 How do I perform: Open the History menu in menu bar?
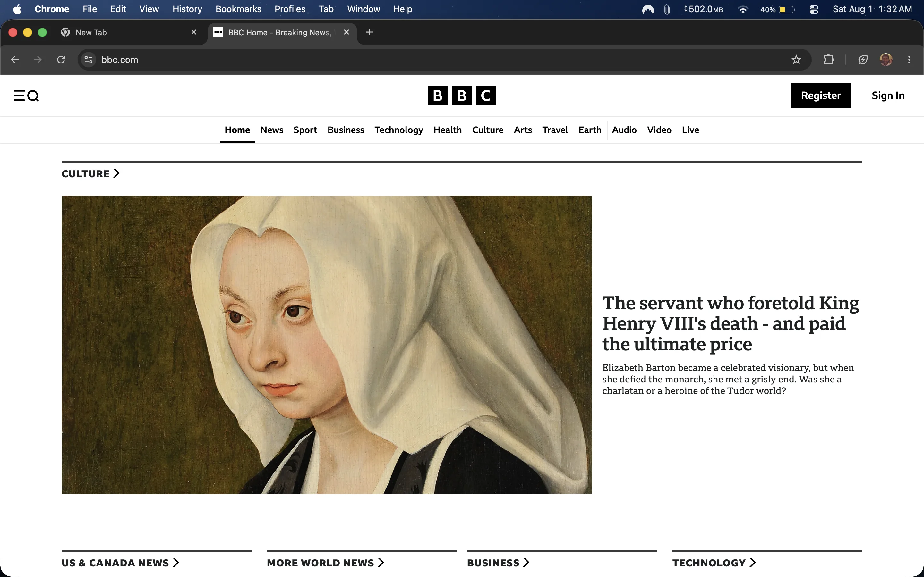coord(187,9)
